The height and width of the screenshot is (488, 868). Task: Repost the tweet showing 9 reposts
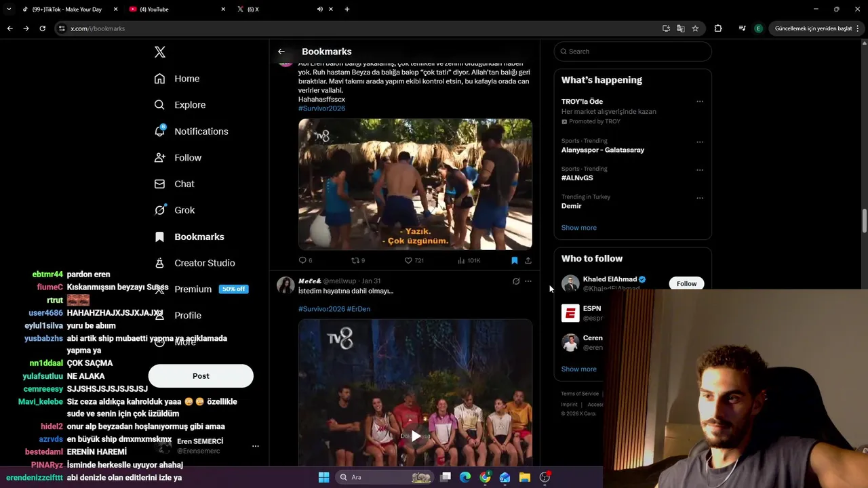pos(358,260)
